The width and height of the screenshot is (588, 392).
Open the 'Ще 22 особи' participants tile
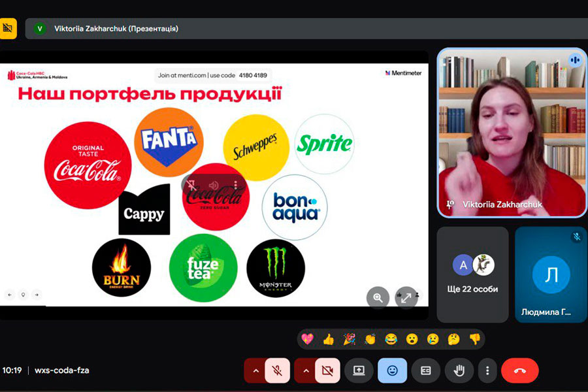[472, 274]
